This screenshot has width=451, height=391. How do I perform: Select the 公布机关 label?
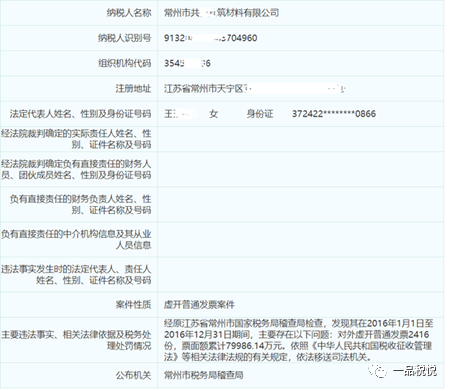133,375
